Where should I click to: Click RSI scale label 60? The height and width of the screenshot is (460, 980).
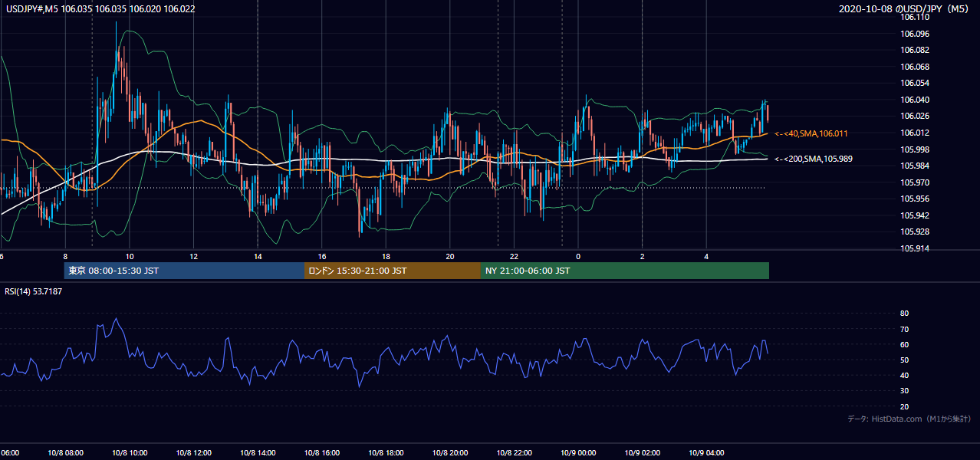904,344
